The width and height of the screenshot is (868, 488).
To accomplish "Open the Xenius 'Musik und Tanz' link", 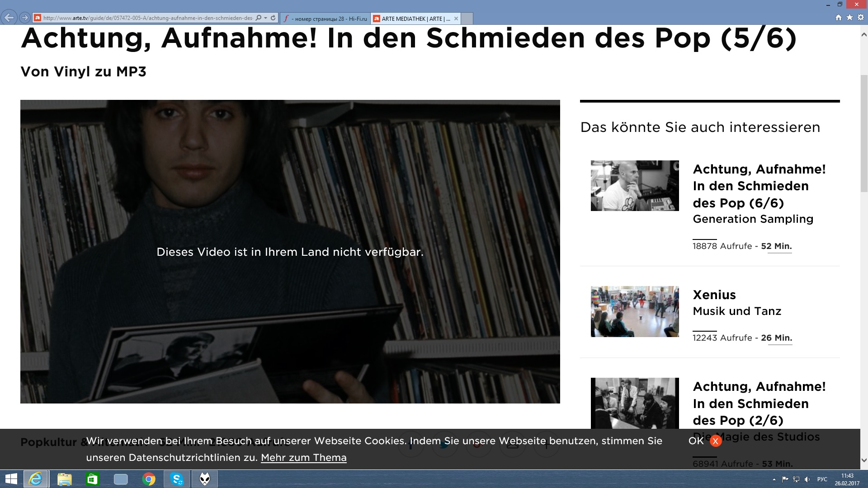I will click(x=736, y=311).
